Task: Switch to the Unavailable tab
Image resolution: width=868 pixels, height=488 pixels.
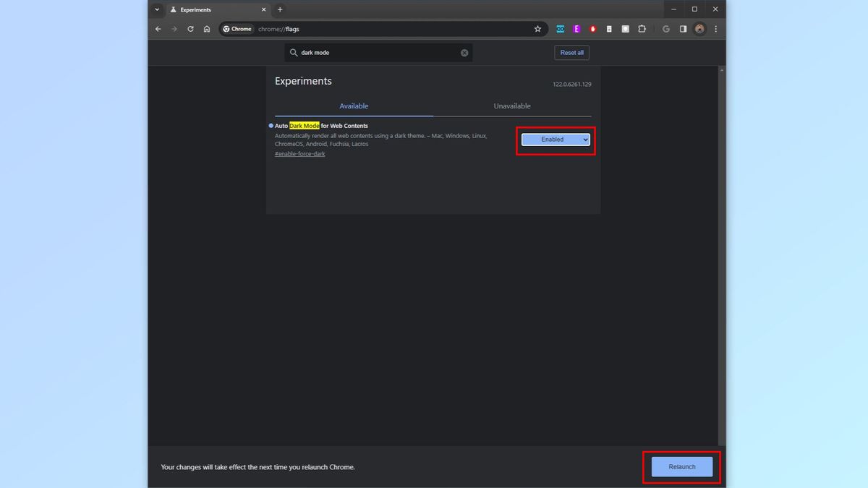Action: (x=512, y=106)
